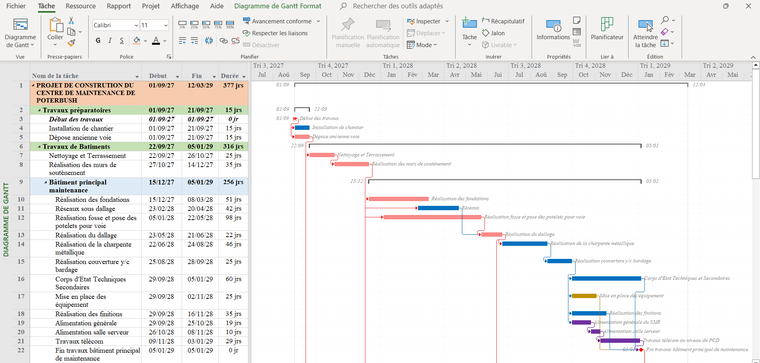This screenshot has height=363, width=760.
Task: Click the outdent task icon
Action: [182, 41]
